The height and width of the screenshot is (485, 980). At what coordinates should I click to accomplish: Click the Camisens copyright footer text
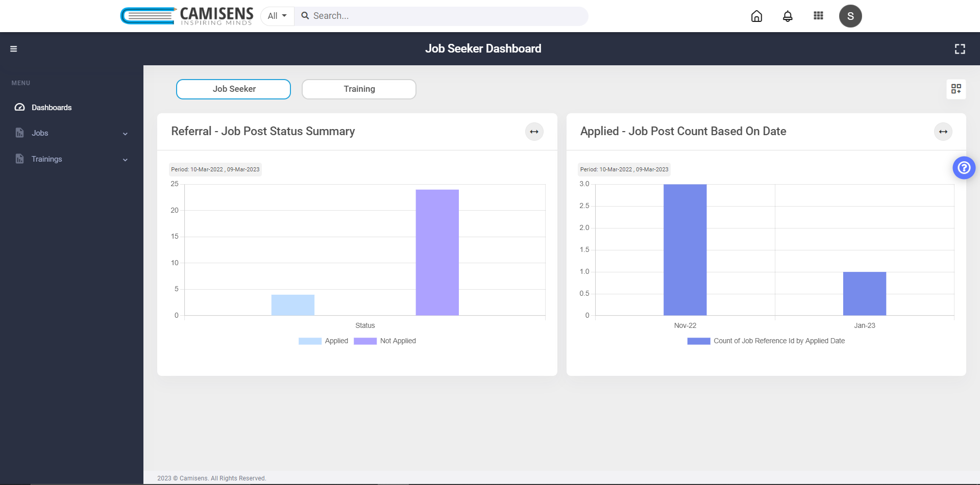click(x=212, y=478)
